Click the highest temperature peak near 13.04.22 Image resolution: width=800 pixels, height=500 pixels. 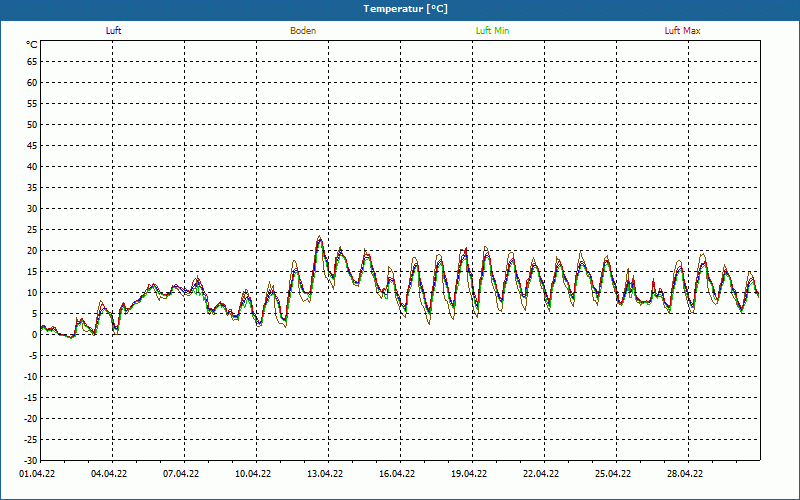[x=319, y=237]
